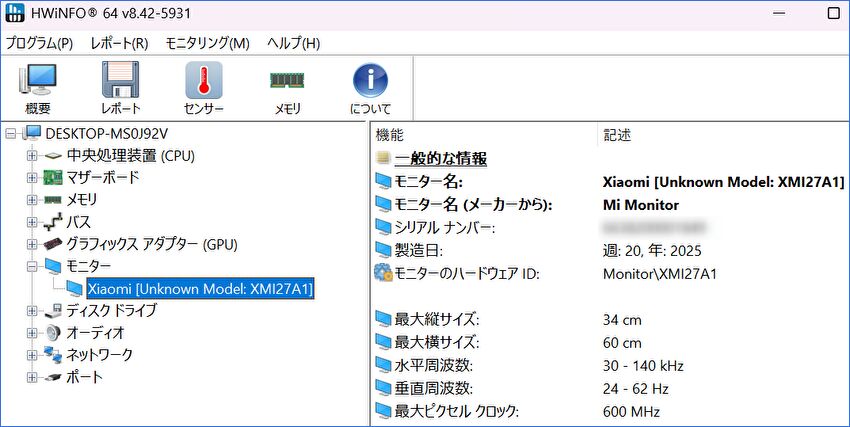Screen dimensions: 850x427
Task: Open the センサー thermometer icon
Action: 204,80
